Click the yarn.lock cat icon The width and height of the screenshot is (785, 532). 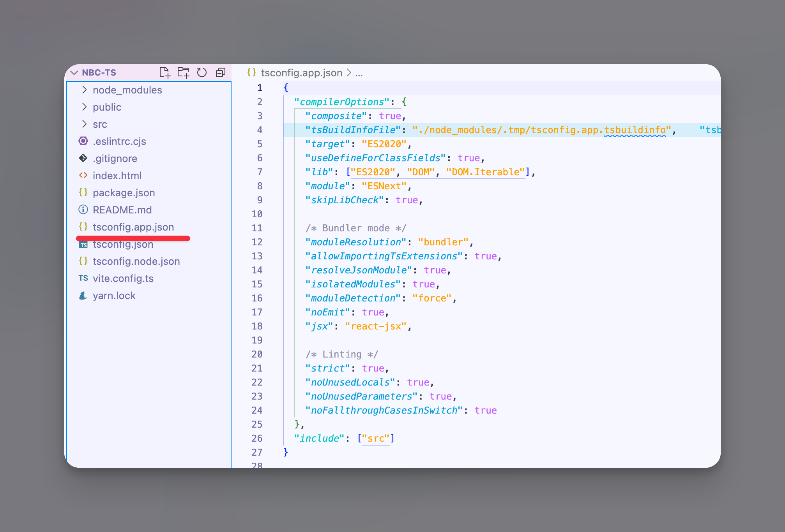(83, 296)
